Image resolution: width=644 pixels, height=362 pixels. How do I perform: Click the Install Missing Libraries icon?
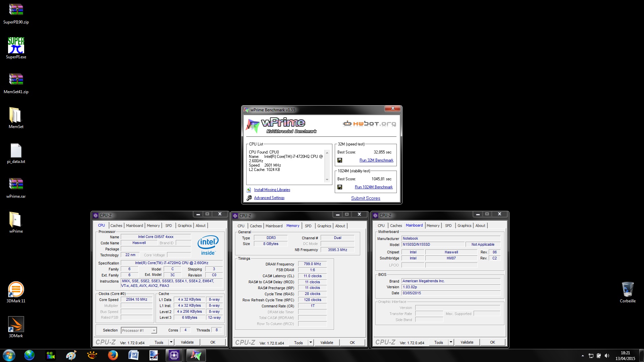point(249,190)
